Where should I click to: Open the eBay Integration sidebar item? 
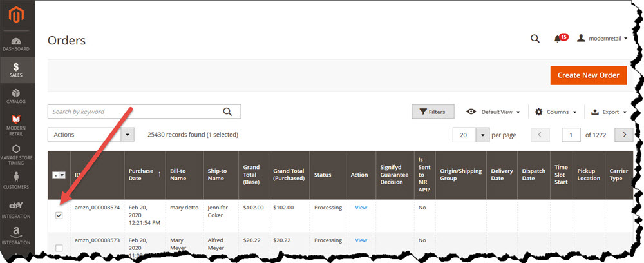[x=16, y=210]
